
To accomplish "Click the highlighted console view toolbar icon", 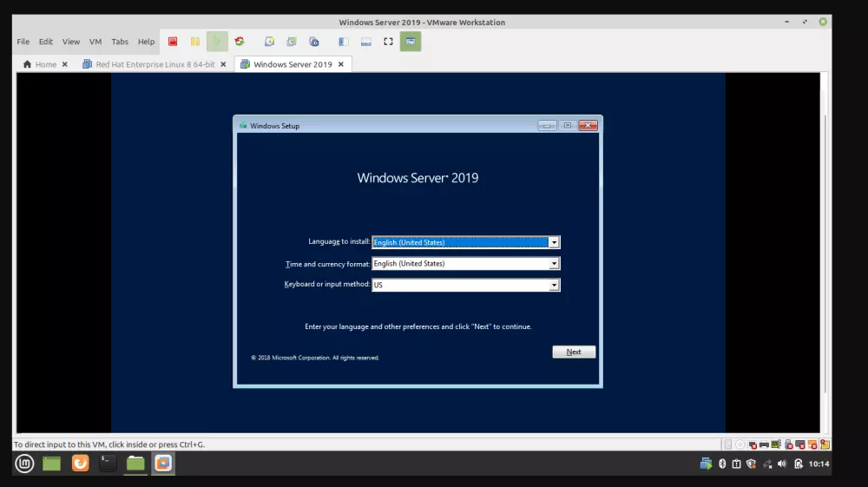I will point(411,42).
